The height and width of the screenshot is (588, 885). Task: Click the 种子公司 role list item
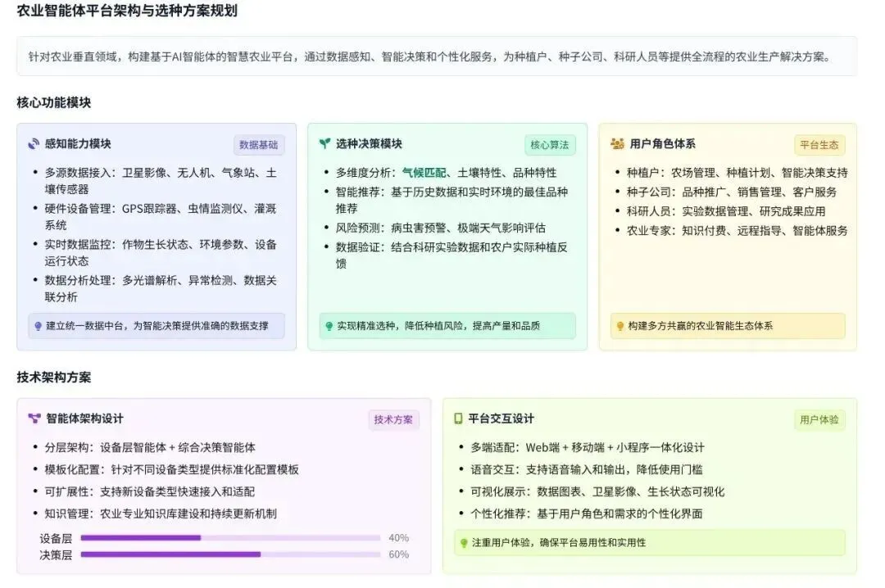(x=732, y=192)
